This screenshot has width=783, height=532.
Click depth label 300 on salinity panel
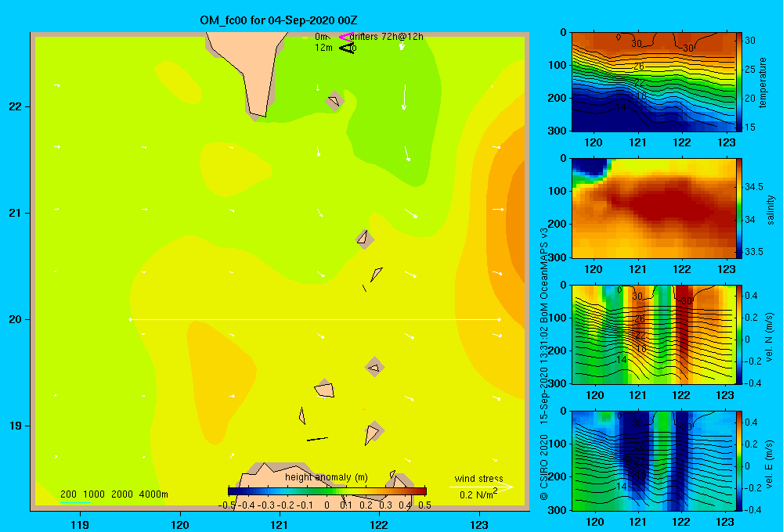557,257
